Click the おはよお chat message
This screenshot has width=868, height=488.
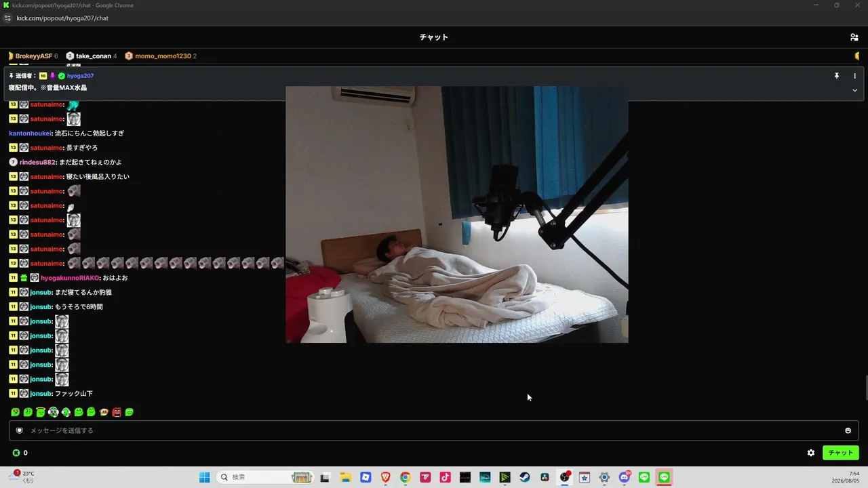coord(115,278)
